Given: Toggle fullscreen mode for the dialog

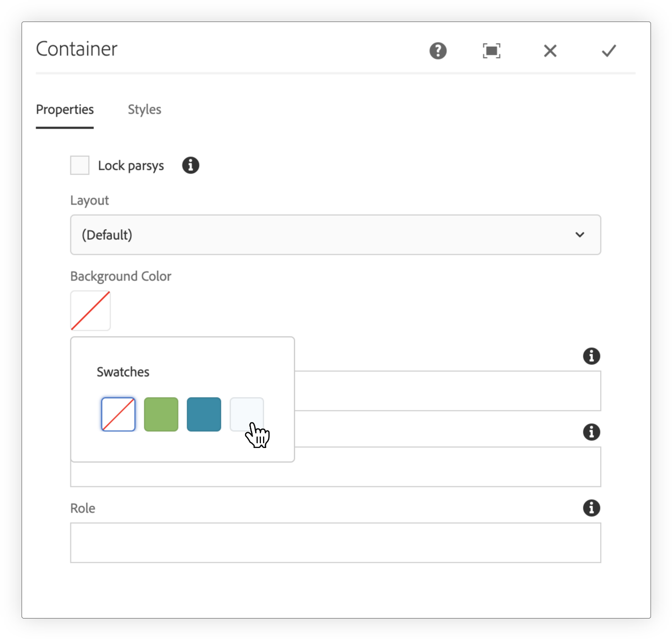Looking at the screenshot, I should [x=491, y=51].
